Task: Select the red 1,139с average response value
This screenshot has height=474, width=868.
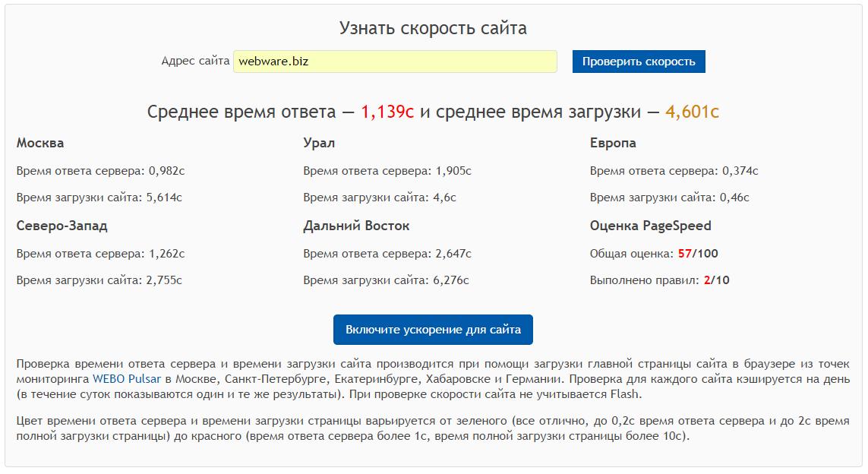Action: 387,112
